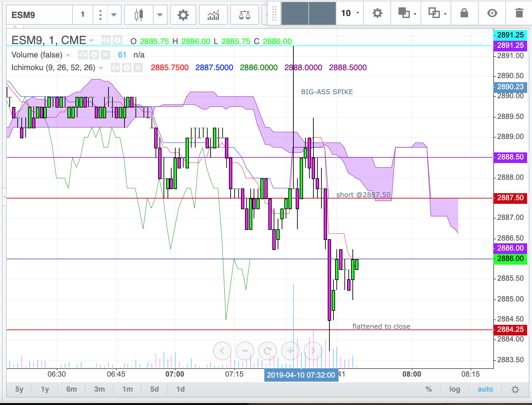Screen dimensions: 532x405
Task: Toggle the eye visibility icon in drawing toolbar
Action: coord(492,13)
